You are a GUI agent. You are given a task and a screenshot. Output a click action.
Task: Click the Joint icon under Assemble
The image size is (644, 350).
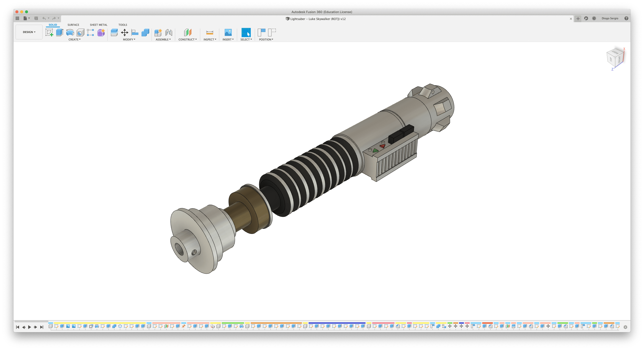tap(169, 33)
